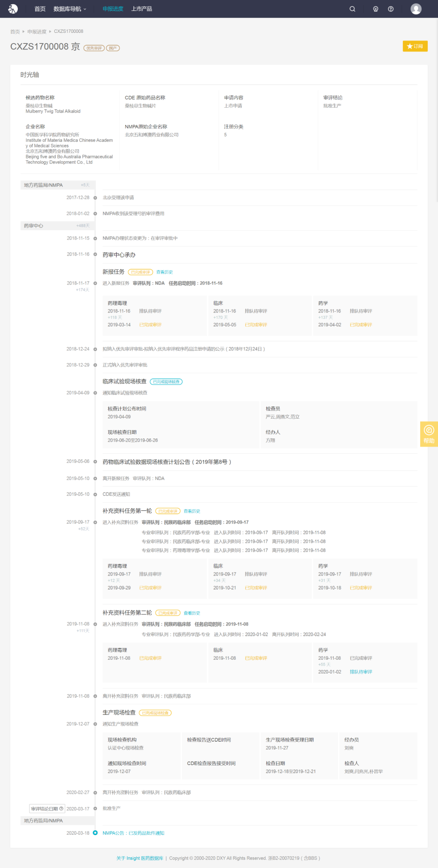
Task: Switch to the 申报进度 nav tab
Action: point(113,9)
